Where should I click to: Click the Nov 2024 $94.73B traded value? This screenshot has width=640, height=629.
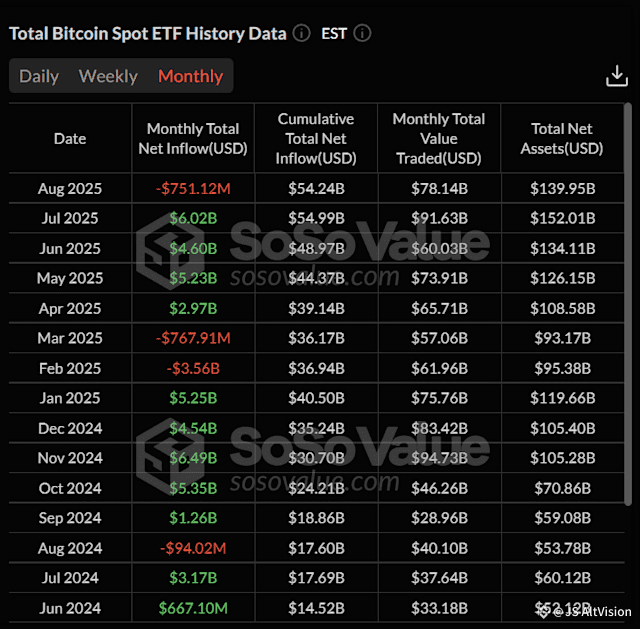point(439,458)
